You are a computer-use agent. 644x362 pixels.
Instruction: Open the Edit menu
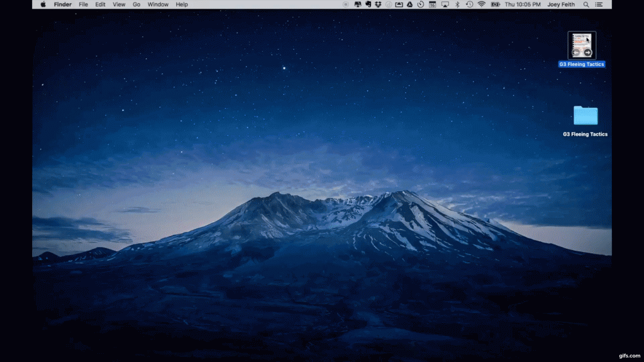click(100, 4)
